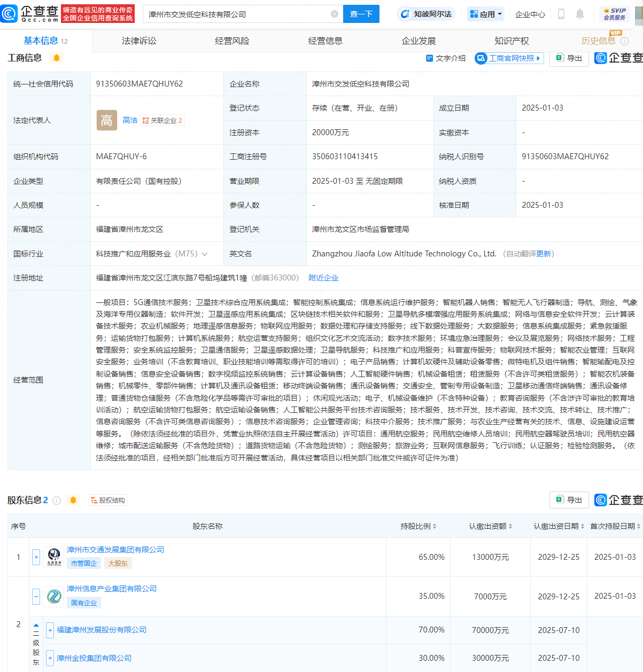Viewport: 643px width, 672px height.
Task: Switch to the 经营风险 tab
Action: [232, 41]
